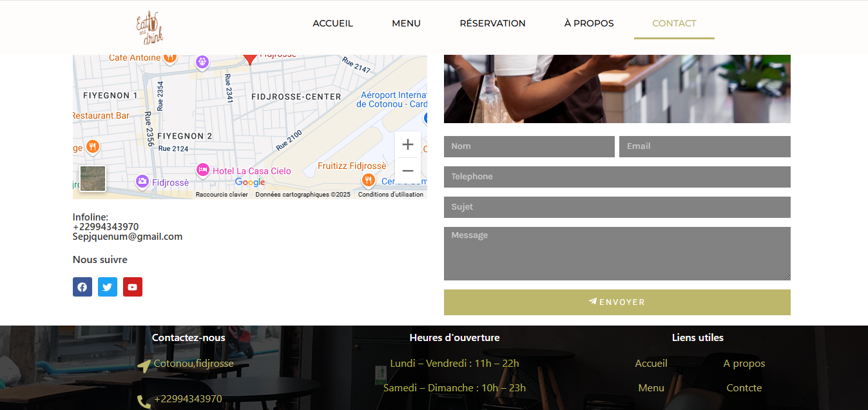The height and width of the screenshot is (410, 868).
Task: Click the FIYEGNON 2 map label
Action: pos(185,136)
